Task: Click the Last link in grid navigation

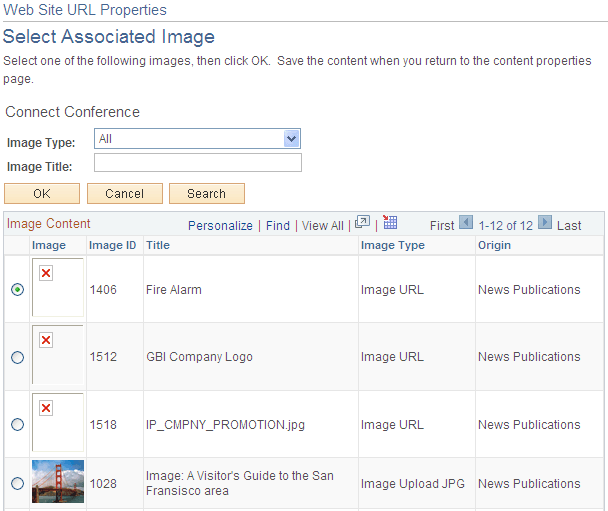Action: tap(569, 226)
